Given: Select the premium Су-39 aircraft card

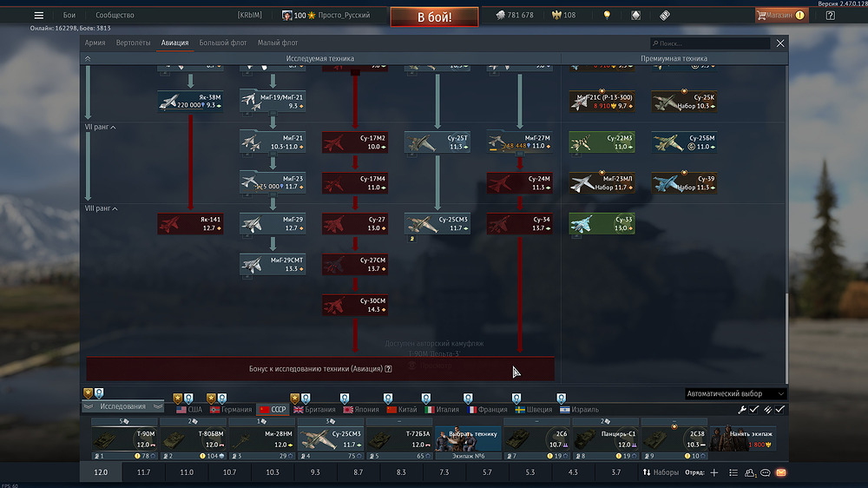Looking at the screenshot, I should (684, 183).
